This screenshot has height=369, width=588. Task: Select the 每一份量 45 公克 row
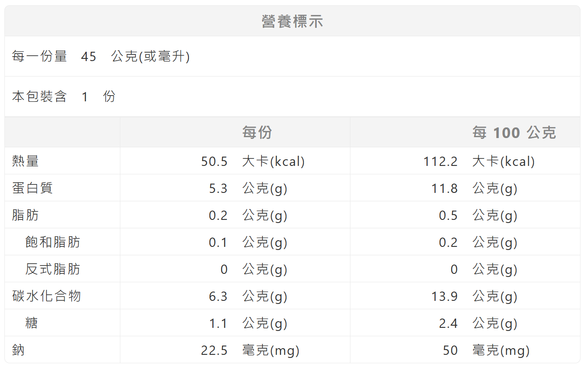tap(292, 56)
